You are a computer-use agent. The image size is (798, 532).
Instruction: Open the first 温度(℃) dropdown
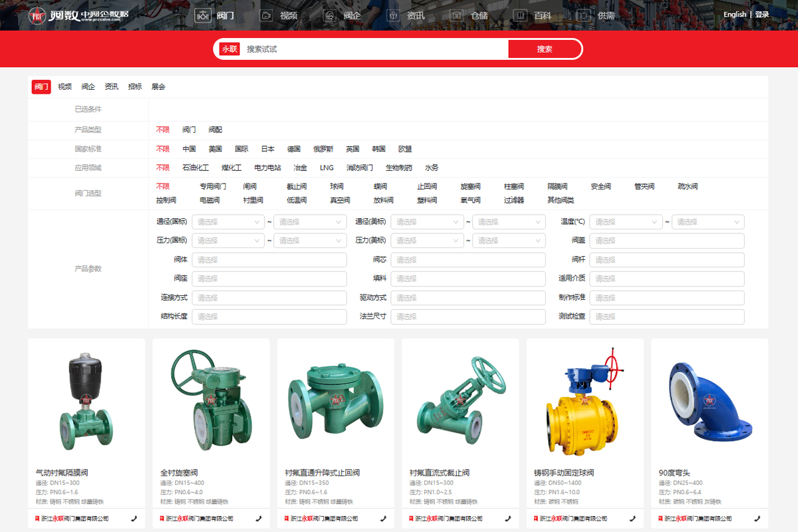point(626,221)
